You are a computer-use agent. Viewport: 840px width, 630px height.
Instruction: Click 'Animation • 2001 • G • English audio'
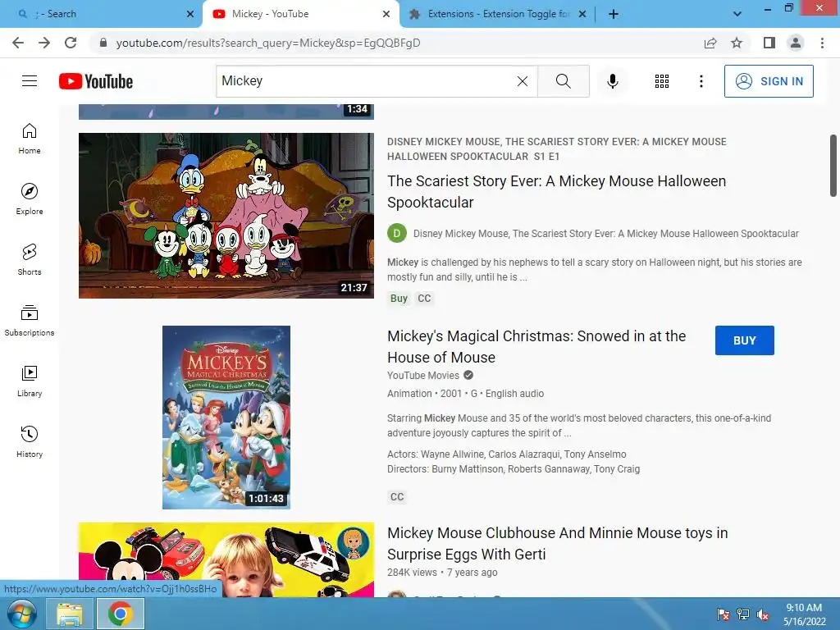point(466,393)
